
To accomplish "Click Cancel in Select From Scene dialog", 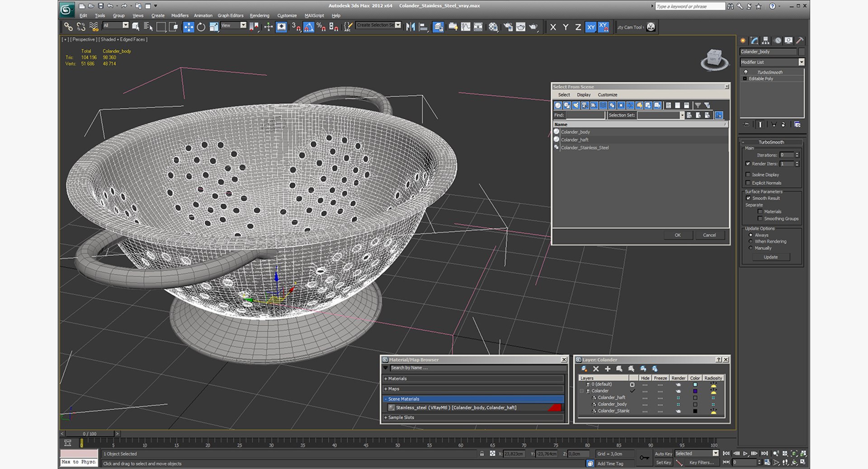I will 709,235.
